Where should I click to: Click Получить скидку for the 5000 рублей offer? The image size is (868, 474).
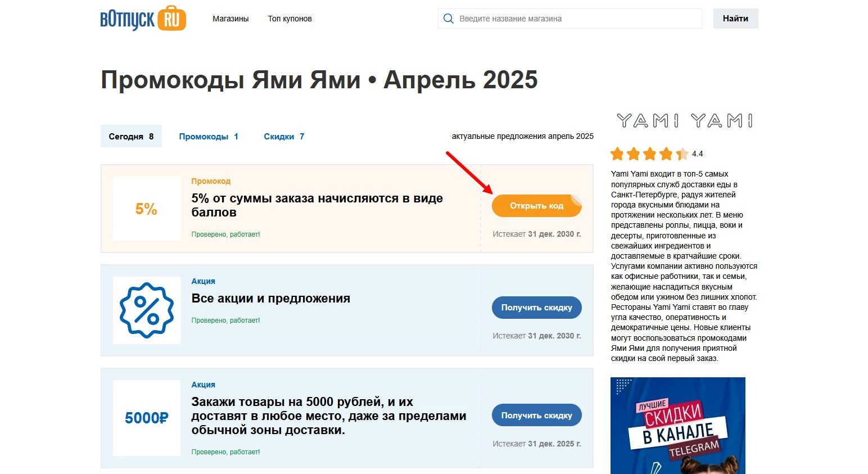(536, 415)
